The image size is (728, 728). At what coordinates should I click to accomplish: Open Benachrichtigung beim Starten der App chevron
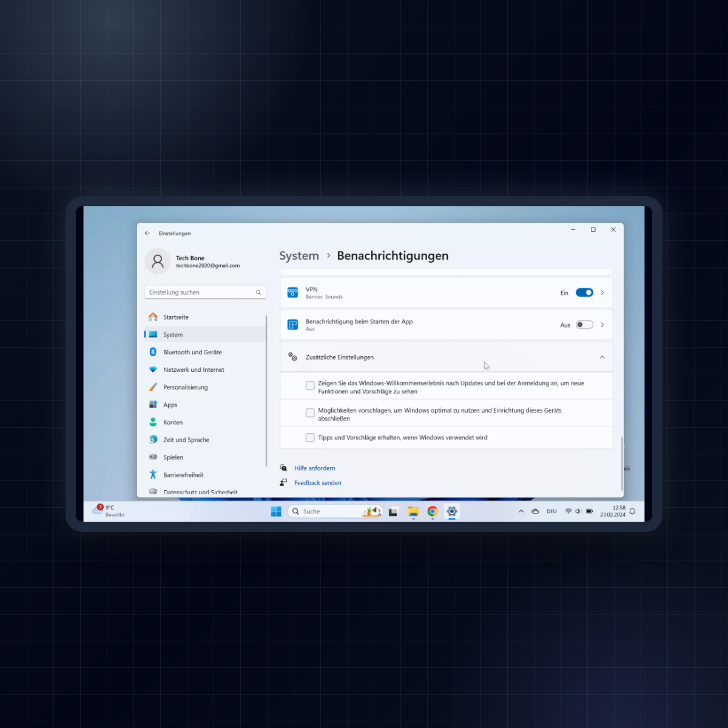point(602,325)
